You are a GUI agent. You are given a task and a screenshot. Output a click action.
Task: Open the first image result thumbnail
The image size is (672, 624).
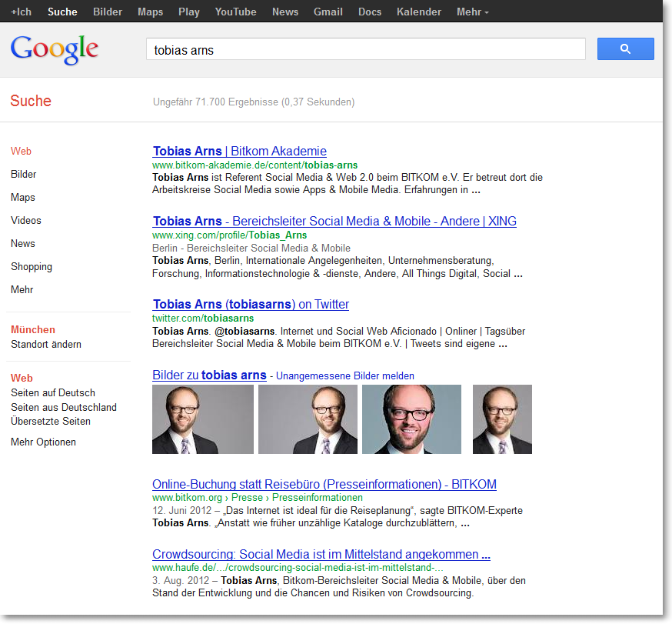coord(203,419)
